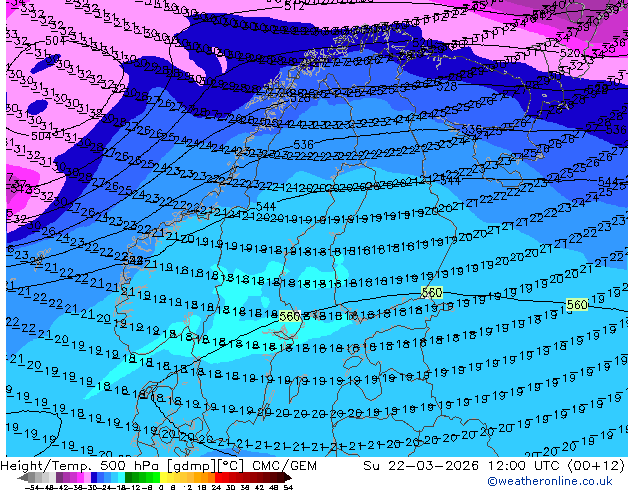
Task: Click the weatheronline.co.uk copyright link
Action: click(x=549, y=481)
